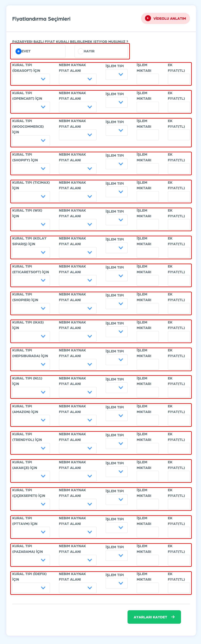Open Kural Tipi (İdeasoft) dropdown
Viewport: 201px width, 644px height.
[31, 79]
